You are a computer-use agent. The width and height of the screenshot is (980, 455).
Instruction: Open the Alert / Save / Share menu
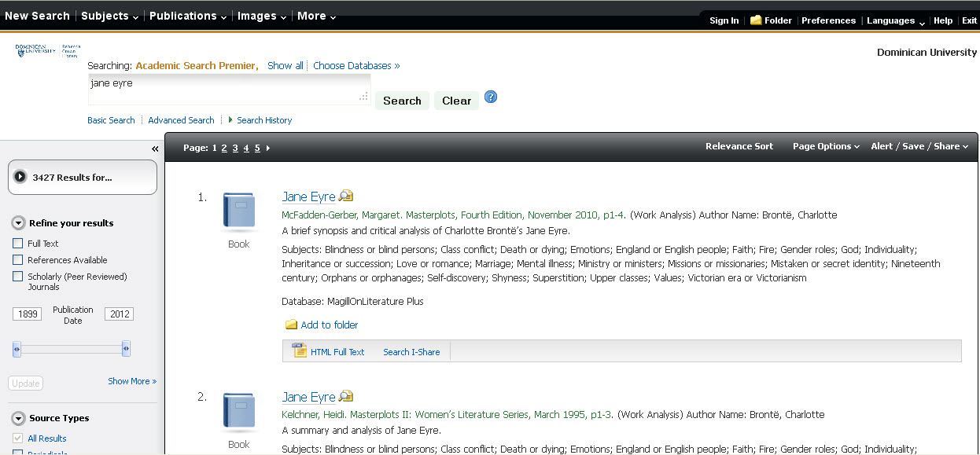[919, 146]
